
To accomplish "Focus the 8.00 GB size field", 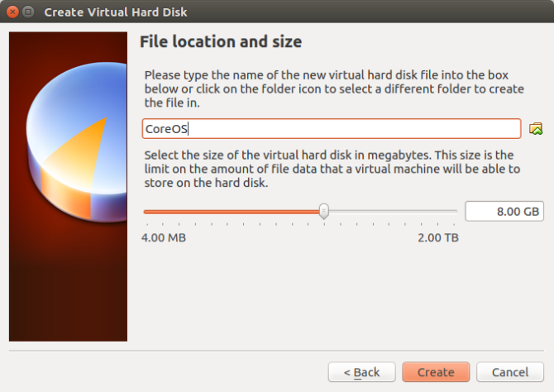I will point(504,211).
